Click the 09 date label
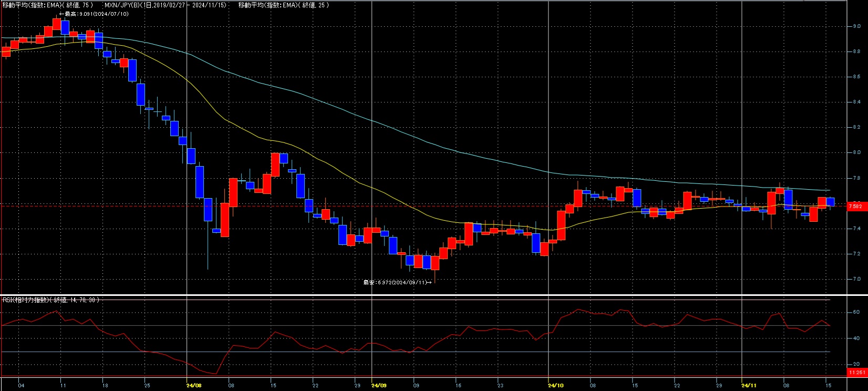Viewport: 868px width, 391px height. tap(416, 385)
